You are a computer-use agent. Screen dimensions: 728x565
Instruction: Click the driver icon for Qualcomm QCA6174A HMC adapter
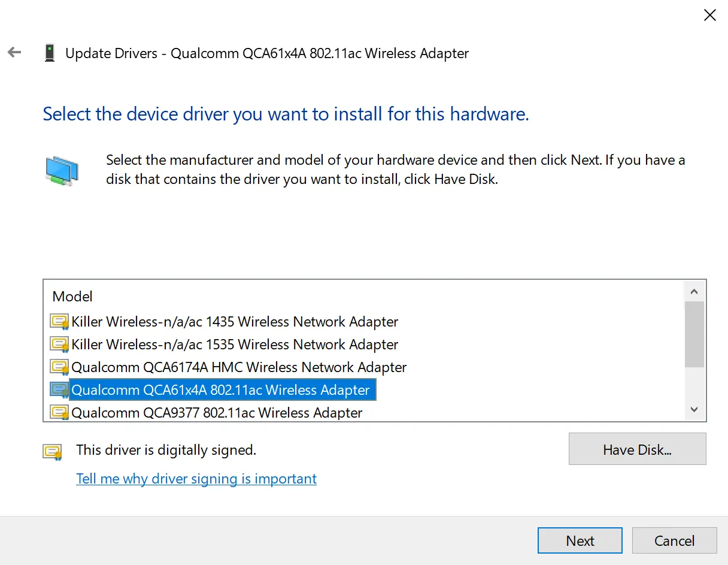pyautogui.click(x=59, y=367)
